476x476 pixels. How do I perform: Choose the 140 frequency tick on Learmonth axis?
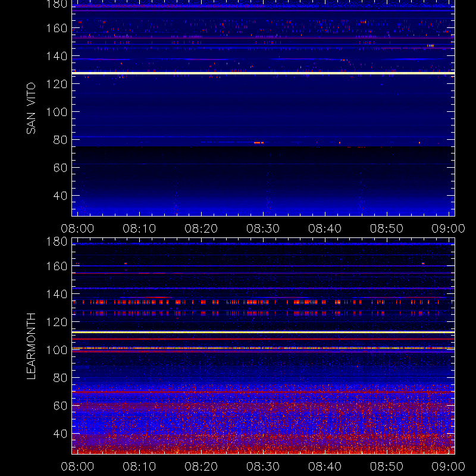[57, 294]
